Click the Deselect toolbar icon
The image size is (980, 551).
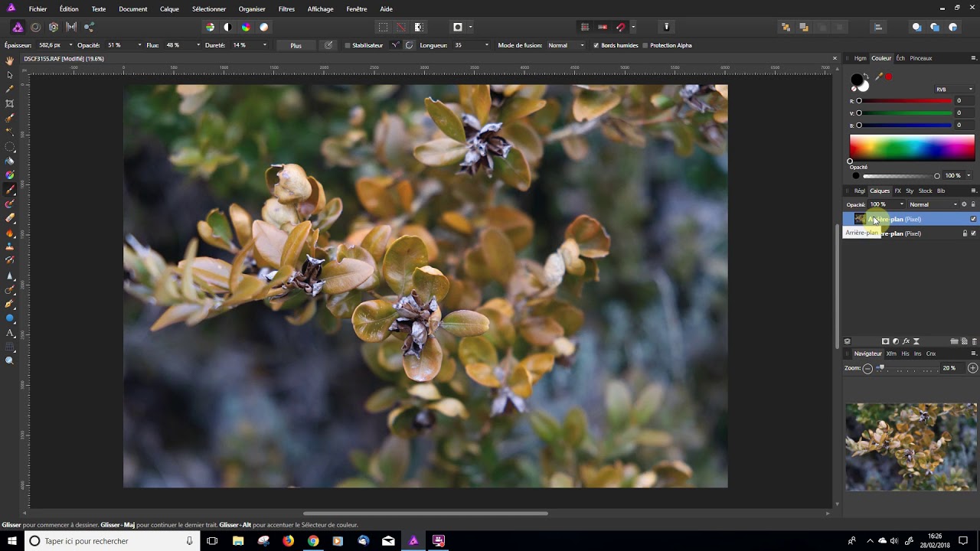click(400, 27)
